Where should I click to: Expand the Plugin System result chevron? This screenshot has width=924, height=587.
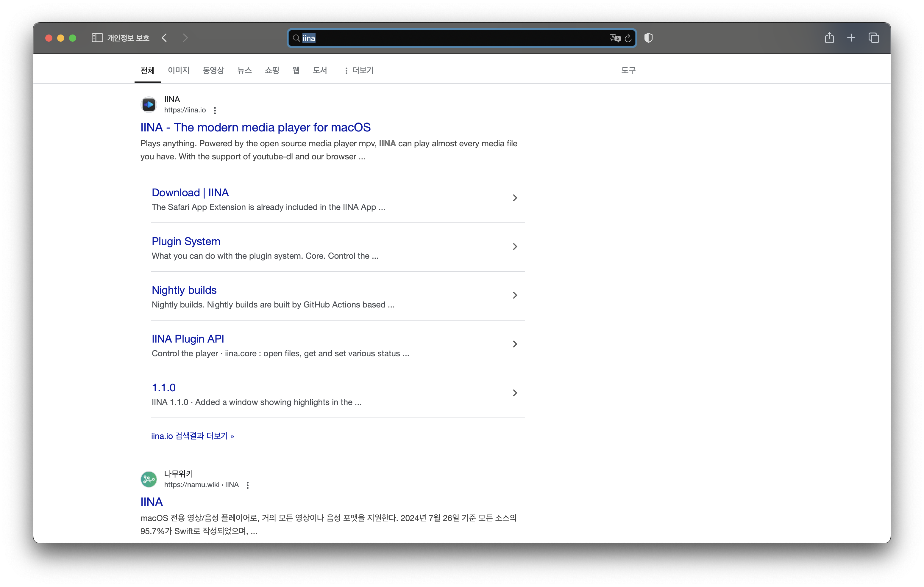pyautogui.click(x=515, y=247)
